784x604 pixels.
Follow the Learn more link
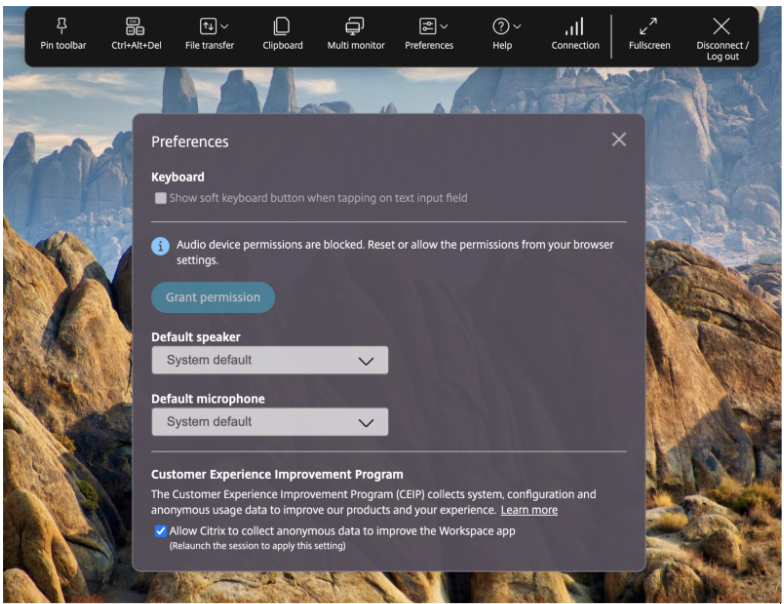pyautogui.click(x=529, y=510)
